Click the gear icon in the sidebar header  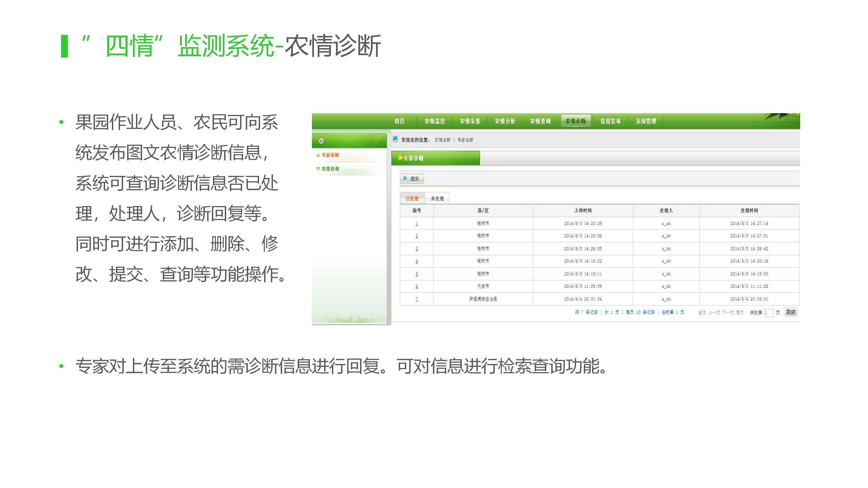pos(321,141)
